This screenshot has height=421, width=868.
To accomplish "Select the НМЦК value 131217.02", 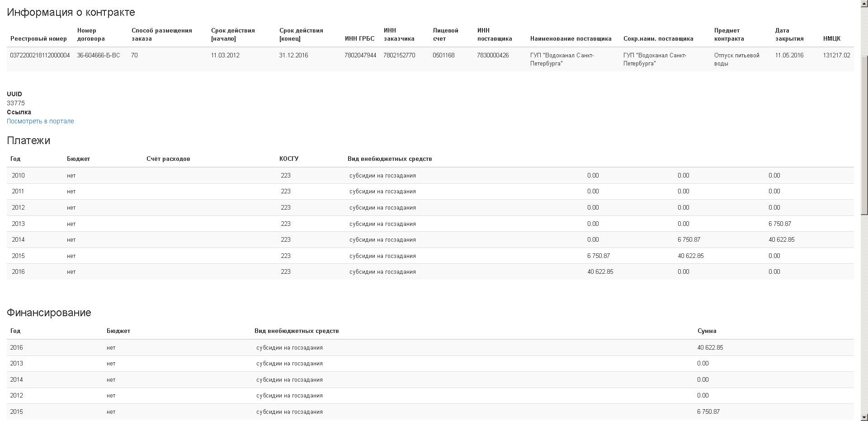I will tap(836, 55).
